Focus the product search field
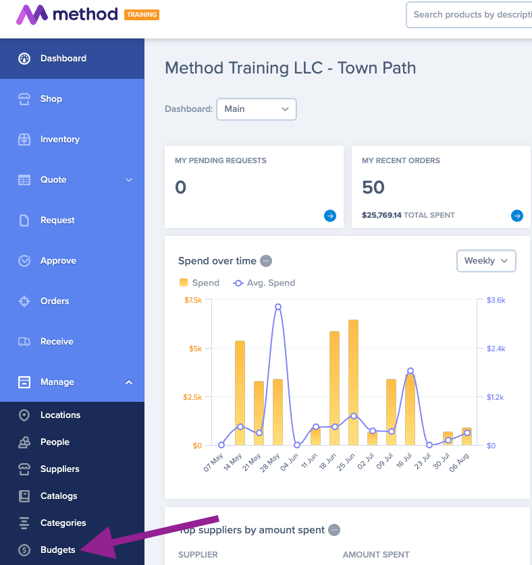 coord(469,15)
